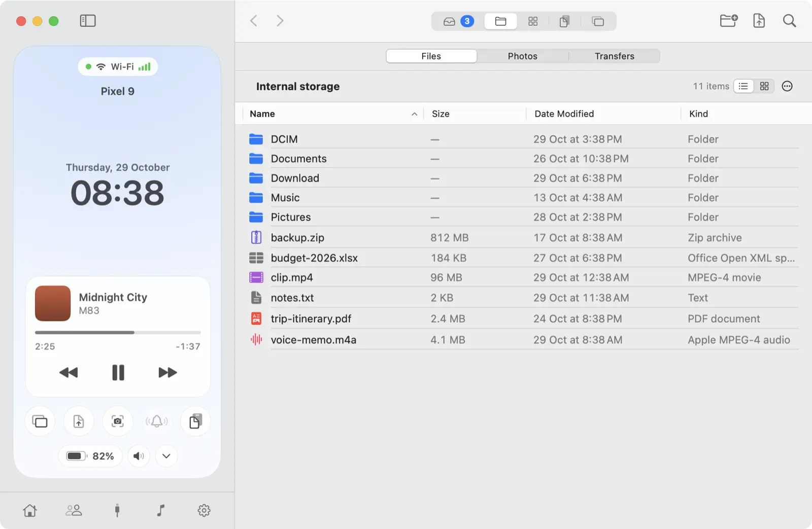Pause the Midnight City track

[118, 373]
